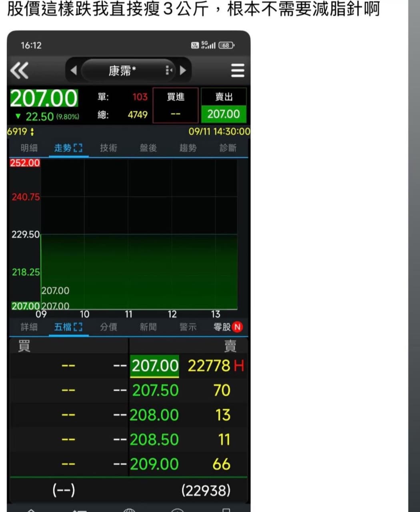Expand chart via icon beside 走勢
This screenshot has height=512, width=420.
click(x=78, y=148)
